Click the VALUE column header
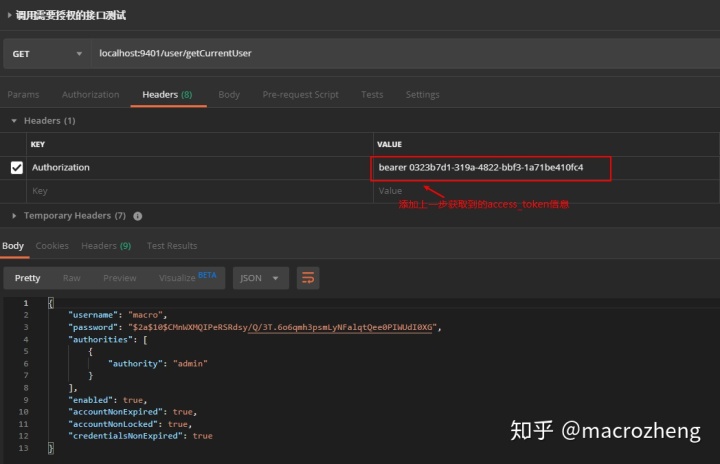This screenshot has height=464, width=720. pyautogui.click(x=389, y=144)
